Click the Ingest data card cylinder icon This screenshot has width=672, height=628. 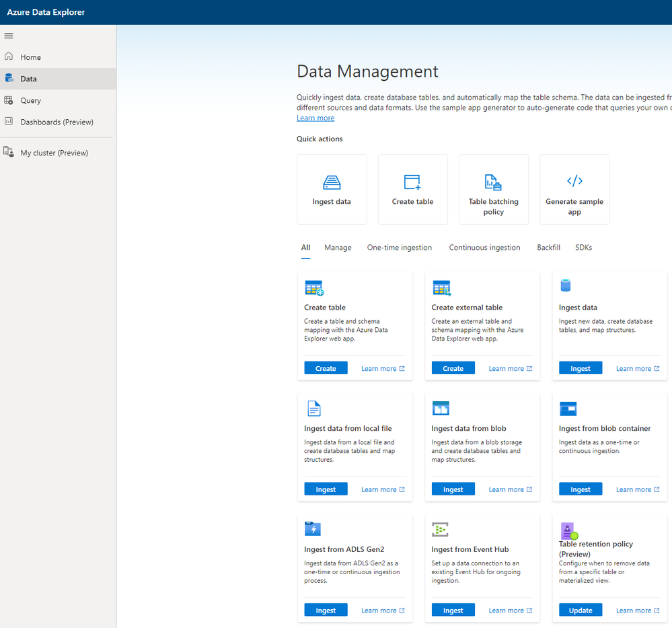[566, 285]
